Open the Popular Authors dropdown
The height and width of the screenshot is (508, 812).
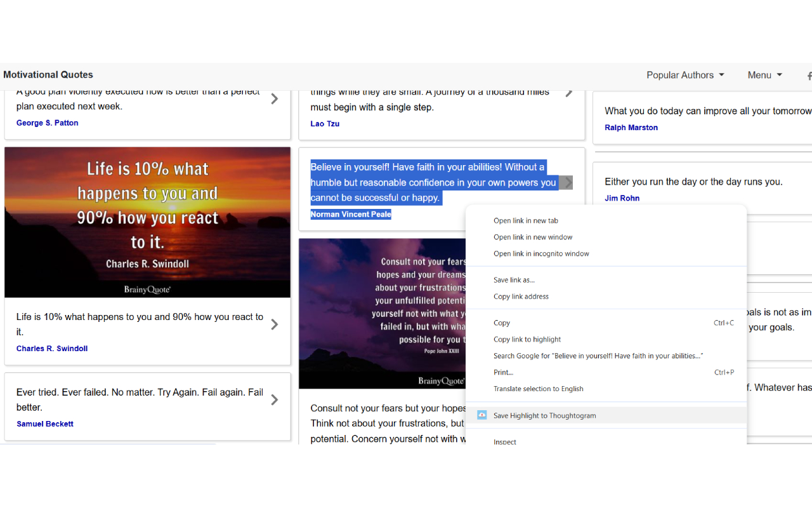685,75
